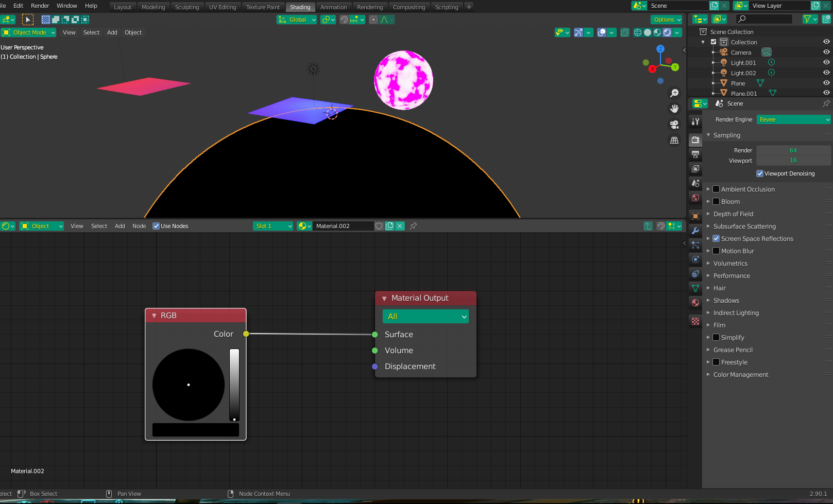Image resolution: width=833 pixels, height=504 pixels.
Task: Open the Particles properties tab
Action: pyautogui.click(x=695, y=245)
